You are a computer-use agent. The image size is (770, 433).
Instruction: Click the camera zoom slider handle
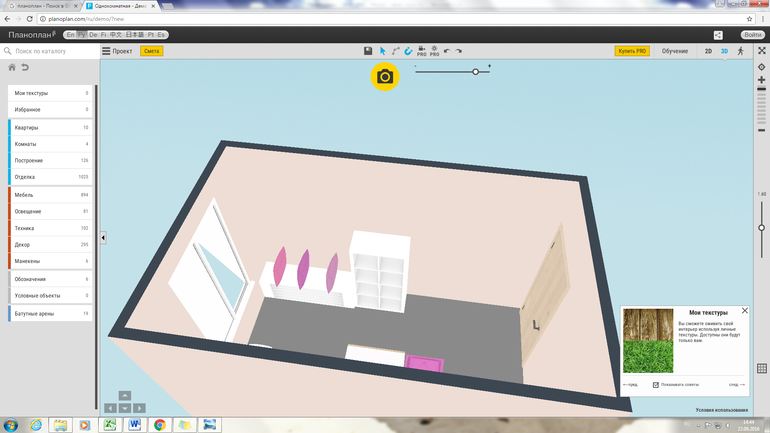click(x=475, y=71)
